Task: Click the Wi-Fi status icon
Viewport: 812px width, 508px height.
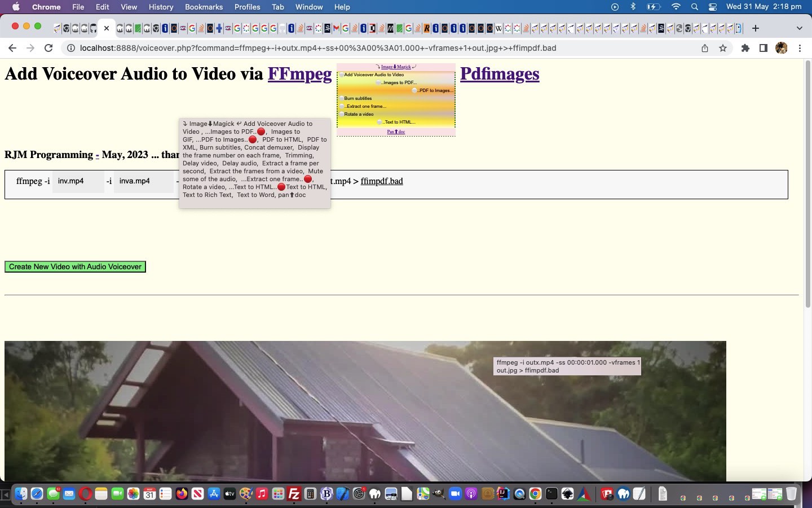Action: click(676, 7)
